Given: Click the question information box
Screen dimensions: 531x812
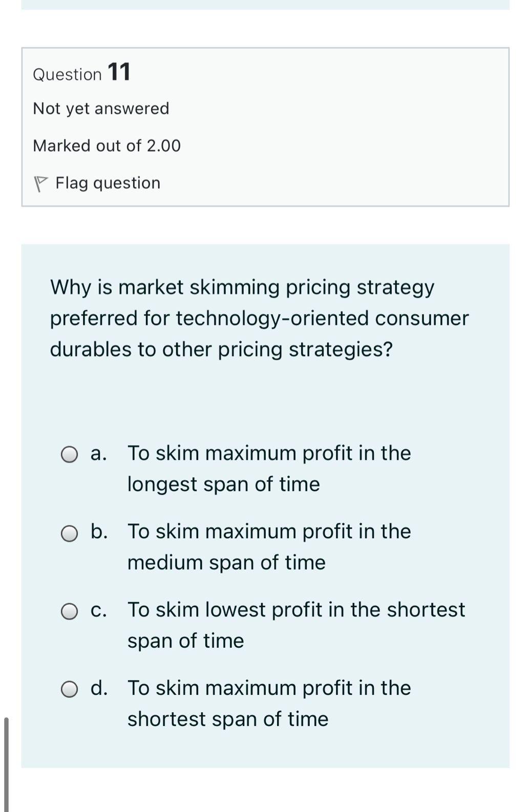Looking at the screenshot, I should [266, 127].
